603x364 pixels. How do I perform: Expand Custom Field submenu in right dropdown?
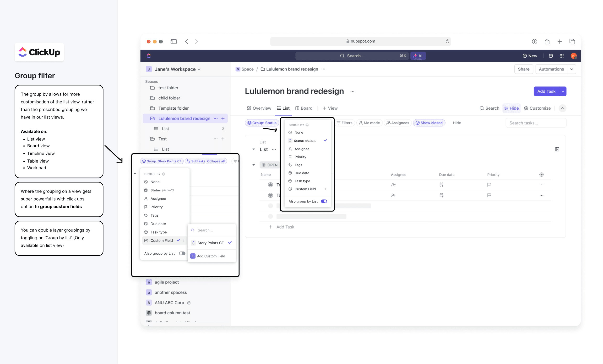point(307,189)
